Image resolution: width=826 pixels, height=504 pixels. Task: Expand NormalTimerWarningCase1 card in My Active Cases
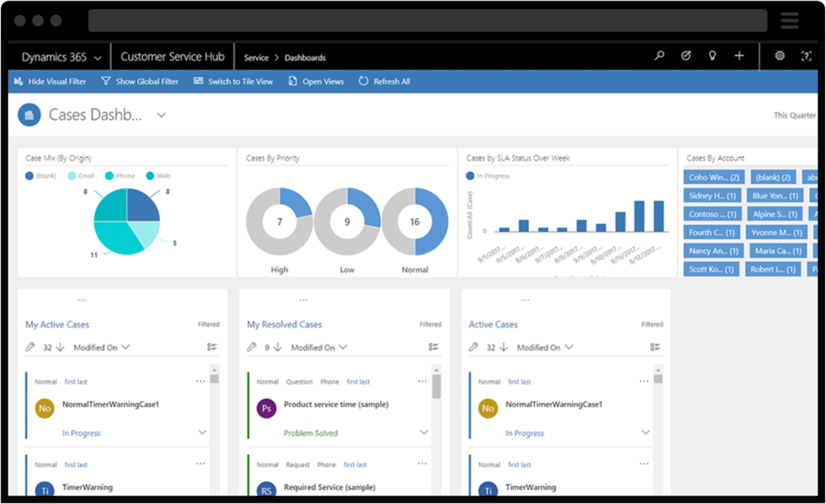pos(202,432)
